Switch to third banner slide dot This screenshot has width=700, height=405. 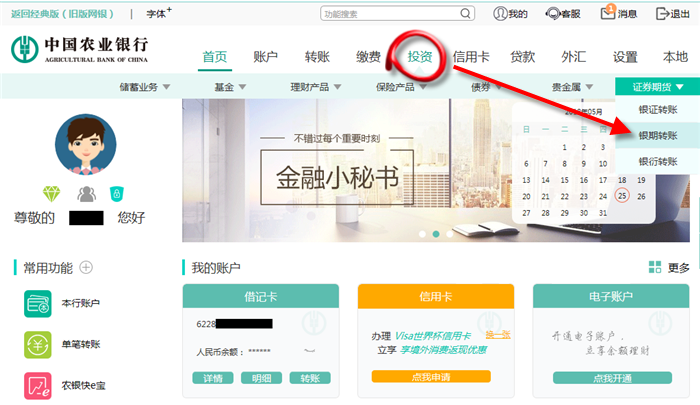(450, 234)
